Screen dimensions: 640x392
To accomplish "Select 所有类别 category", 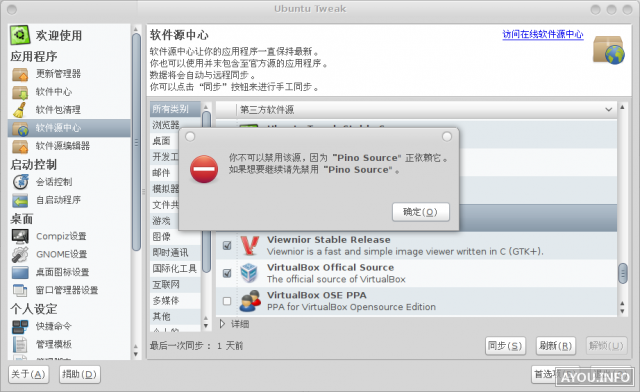I will (176, 109).
